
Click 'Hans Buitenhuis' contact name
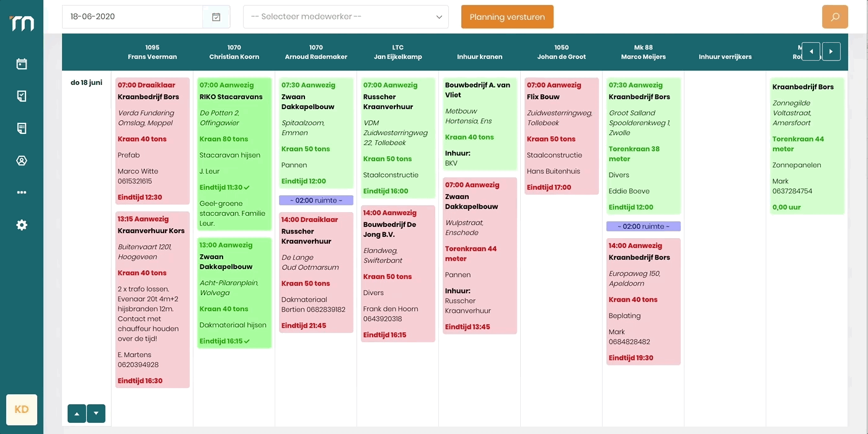coord(554,171)
